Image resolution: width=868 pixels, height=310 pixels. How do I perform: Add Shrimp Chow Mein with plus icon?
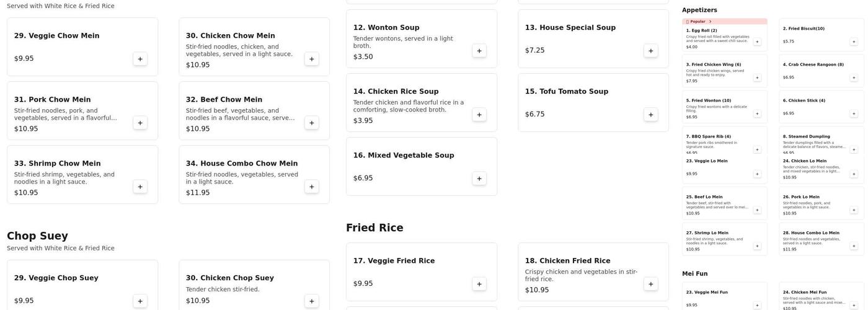140,187
